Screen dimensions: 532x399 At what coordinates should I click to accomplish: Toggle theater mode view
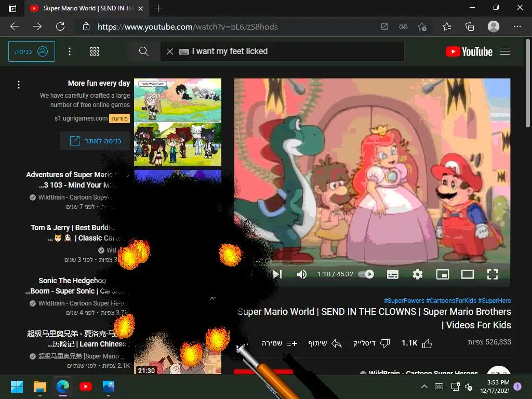467,274
